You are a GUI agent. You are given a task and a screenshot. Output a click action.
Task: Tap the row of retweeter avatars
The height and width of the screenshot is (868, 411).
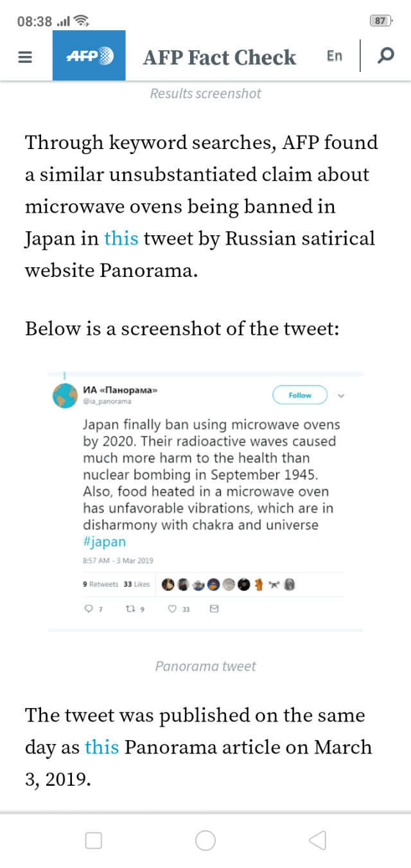point(229,585)
